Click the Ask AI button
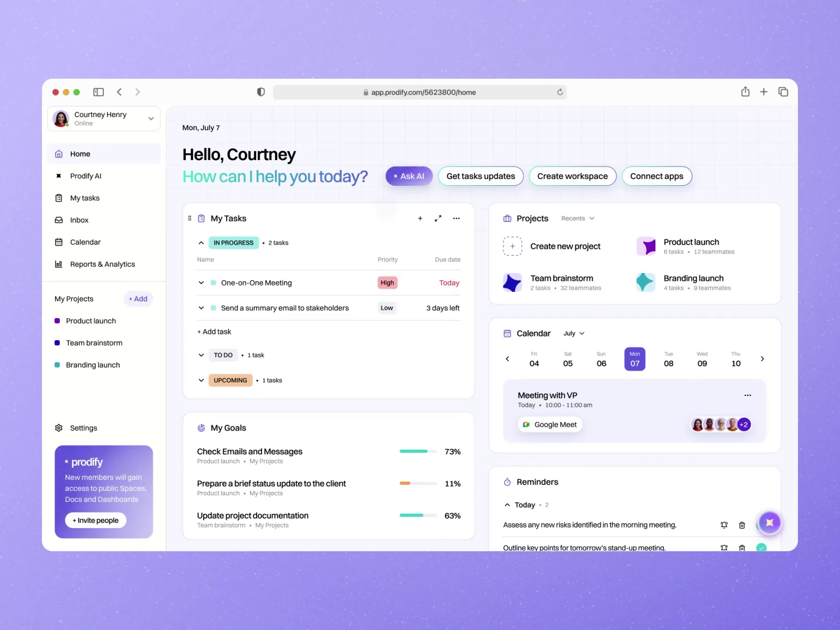 point(408,176)
